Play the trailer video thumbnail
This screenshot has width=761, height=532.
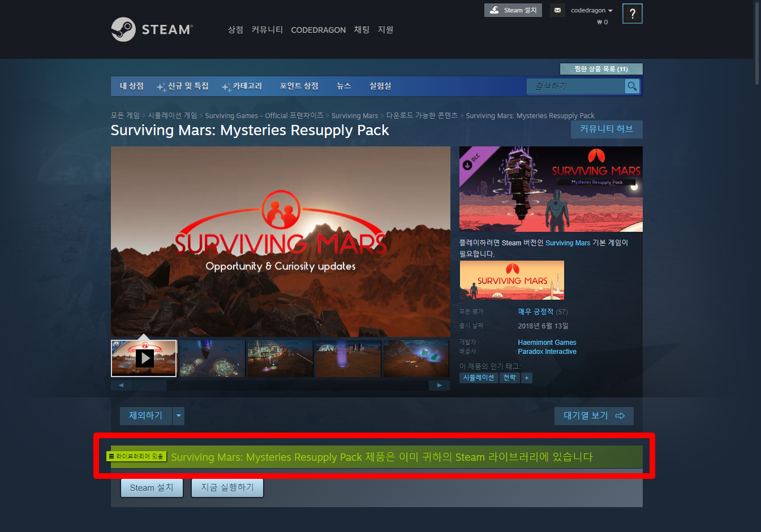(x=144, y=358)
